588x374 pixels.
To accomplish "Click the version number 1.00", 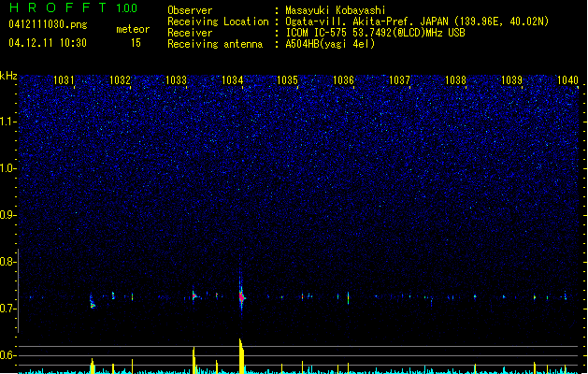I will [x=127, y=8].
